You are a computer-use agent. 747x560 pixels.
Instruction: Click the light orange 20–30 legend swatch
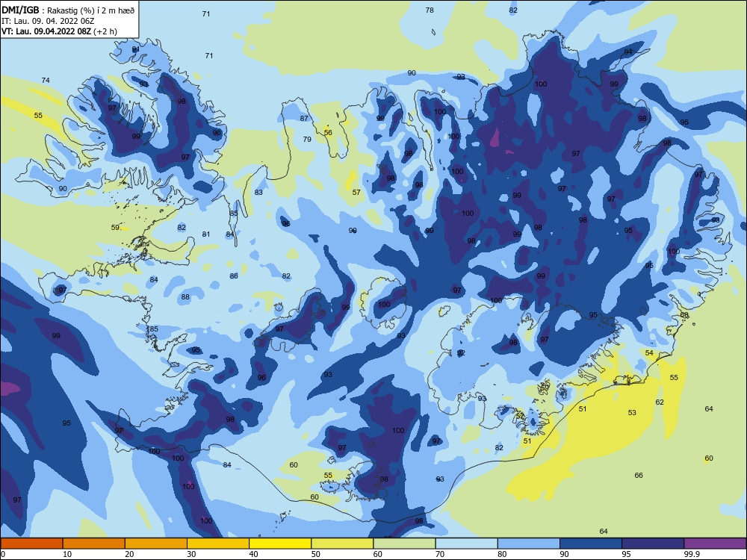[156, 544]
